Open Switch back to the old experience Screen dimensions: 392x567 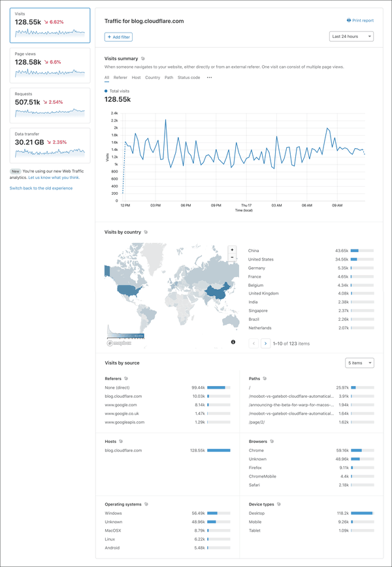pos(41,188)
